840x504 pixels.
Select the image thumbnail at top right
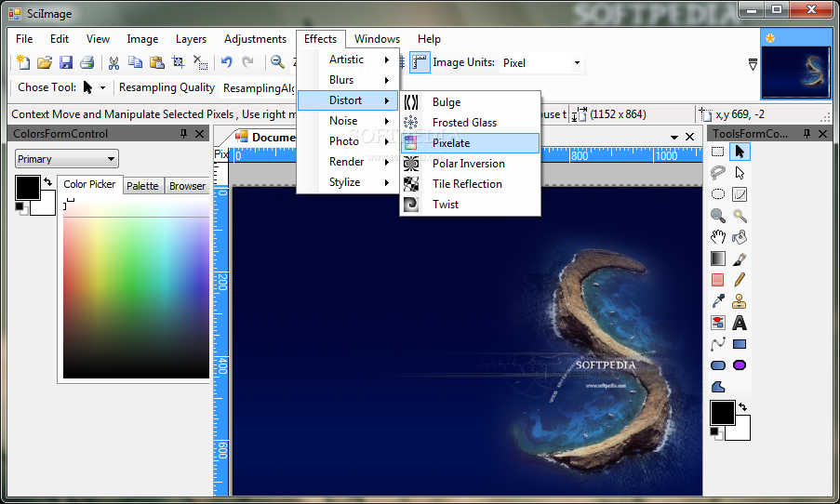796,73
